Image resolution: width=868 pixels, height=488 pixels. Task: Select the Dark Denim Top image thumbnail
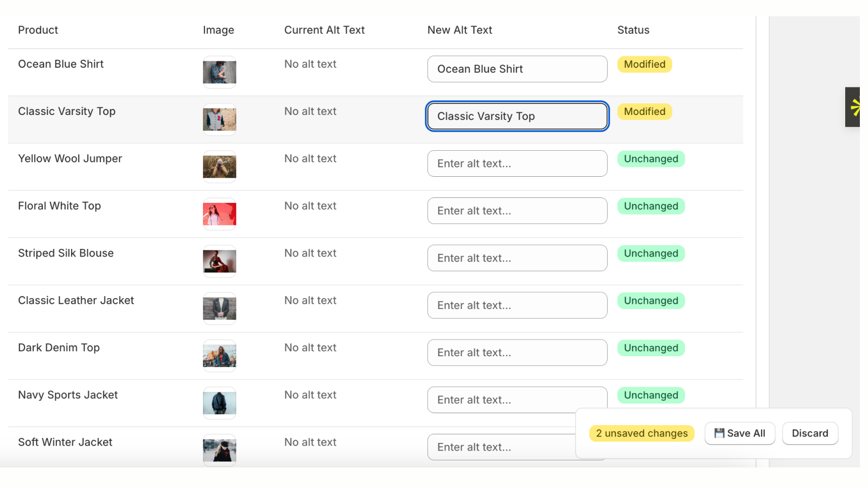220,356
